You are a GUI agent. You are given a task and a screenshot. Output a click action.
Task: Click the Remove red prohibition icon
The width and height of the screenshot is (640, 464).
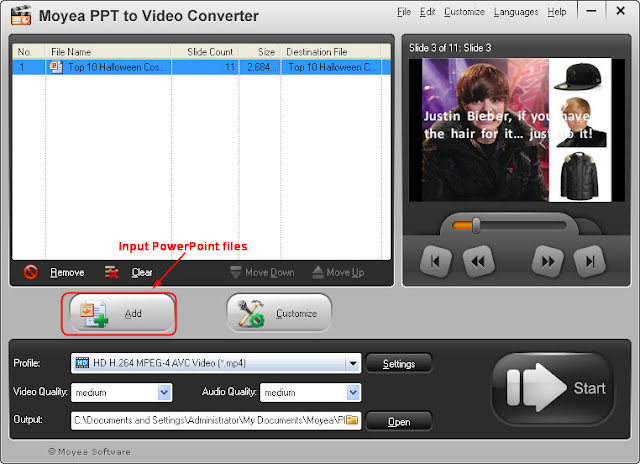tap(31, 272)
